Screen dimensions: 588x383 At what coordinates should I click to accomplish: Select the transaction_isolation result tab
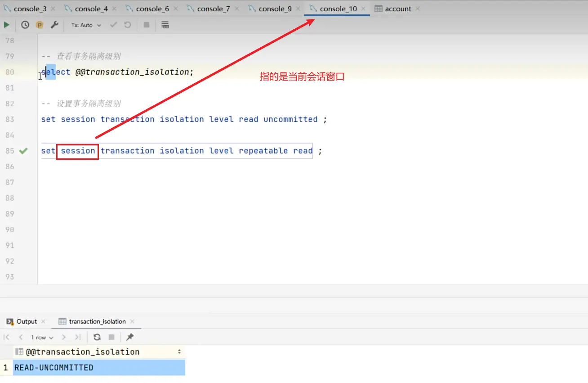pyautogui.click(x=97, y=321)
